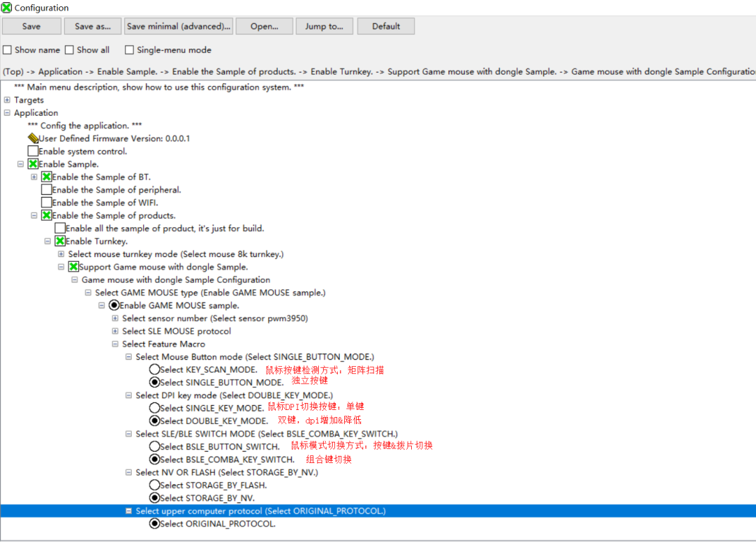
Task: Turn on Single-menu mode checkbox
Action: 129,50
